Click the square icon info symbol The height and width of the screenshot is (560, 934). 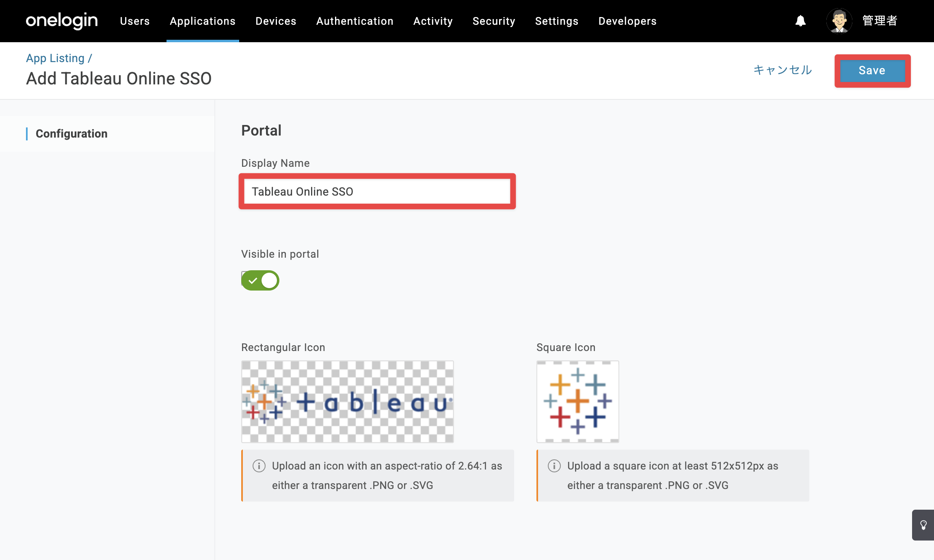click(x=554, y=466)
